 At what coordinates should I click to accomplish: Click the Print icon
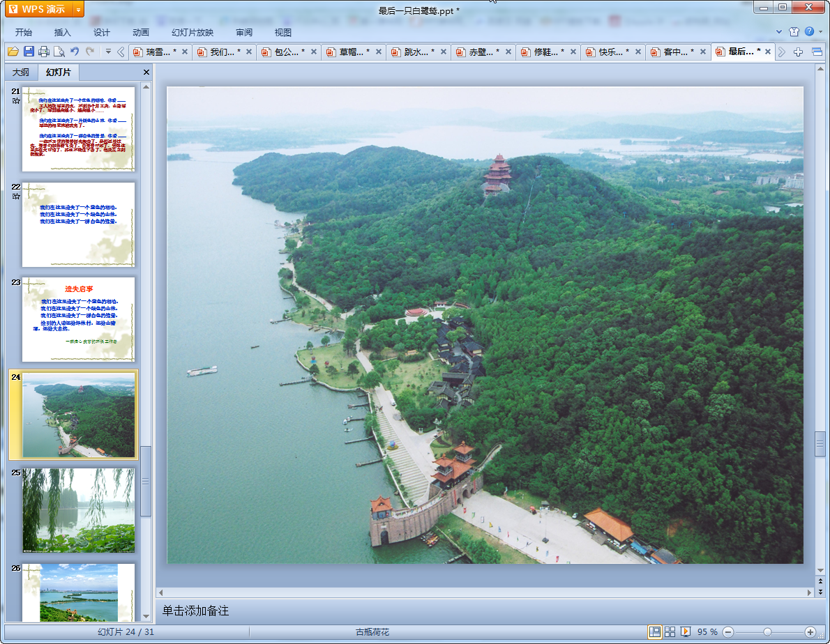[x=44, y=52]
